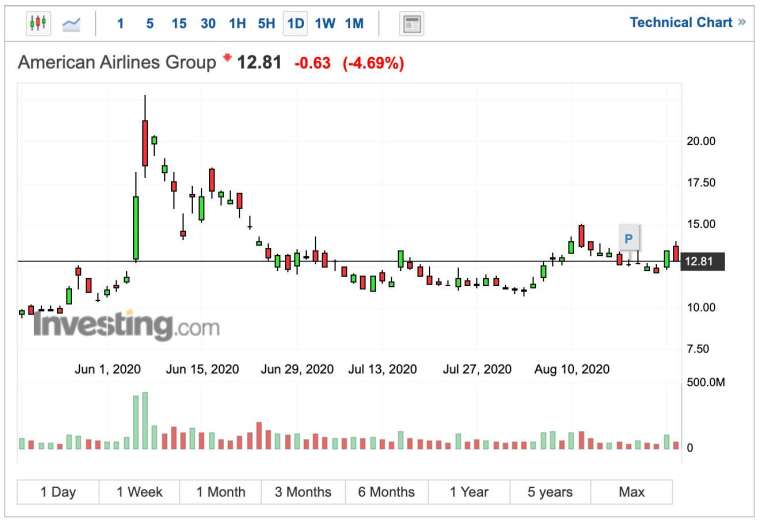Choose the 1H interval
The image size is (760, 522).
click(237, 23)
